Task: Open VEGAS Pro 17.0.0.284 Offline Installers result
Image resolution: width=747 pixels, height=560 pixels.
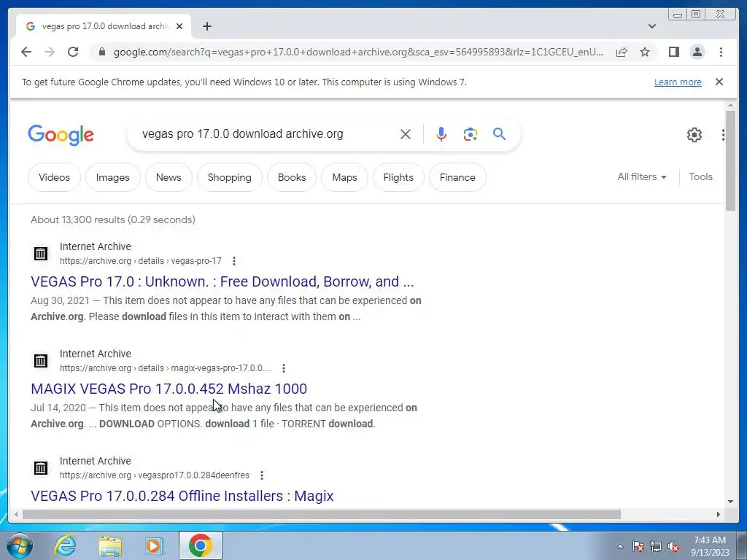Action: (182, 496)
